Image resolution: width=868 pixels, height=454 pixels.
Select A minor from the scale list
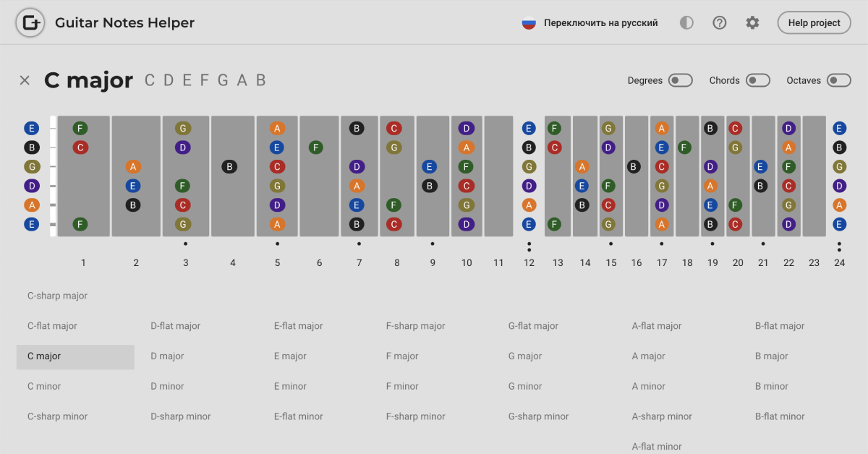(648, 386)
